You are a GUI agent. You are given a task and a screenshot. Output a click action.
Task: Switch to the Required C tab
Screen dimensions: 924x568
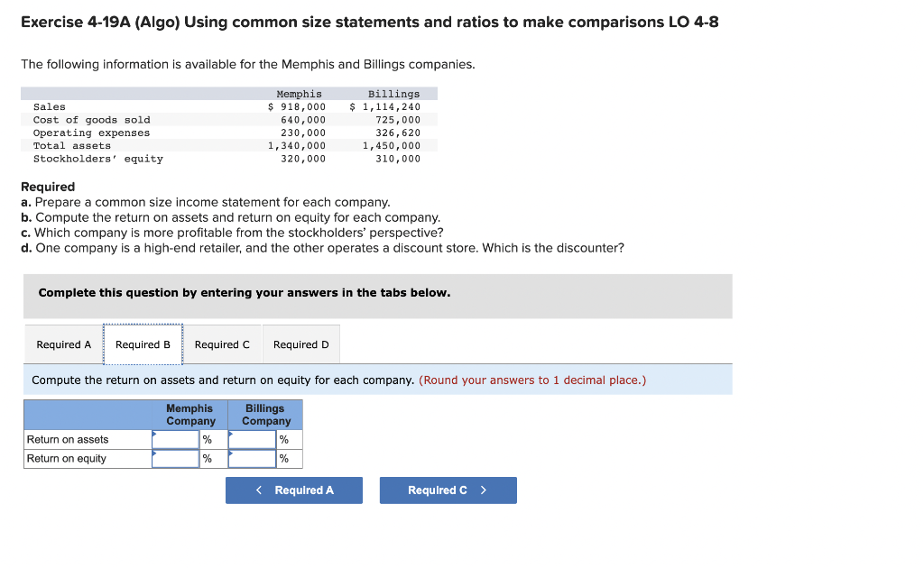pos(222,344)
